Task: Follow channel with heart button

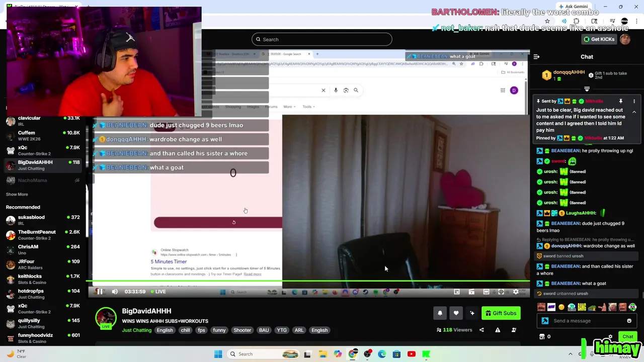Action: pyautogui.click(x=456, y=313)
